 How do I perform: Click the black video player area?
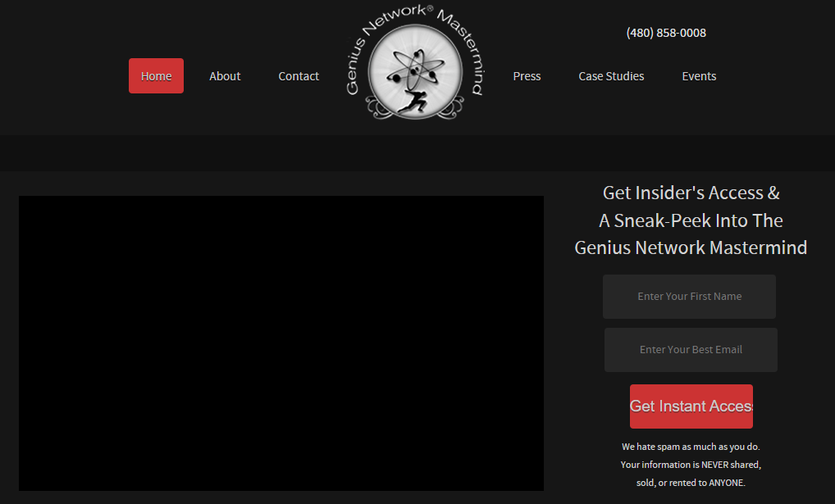pos(281,343)
